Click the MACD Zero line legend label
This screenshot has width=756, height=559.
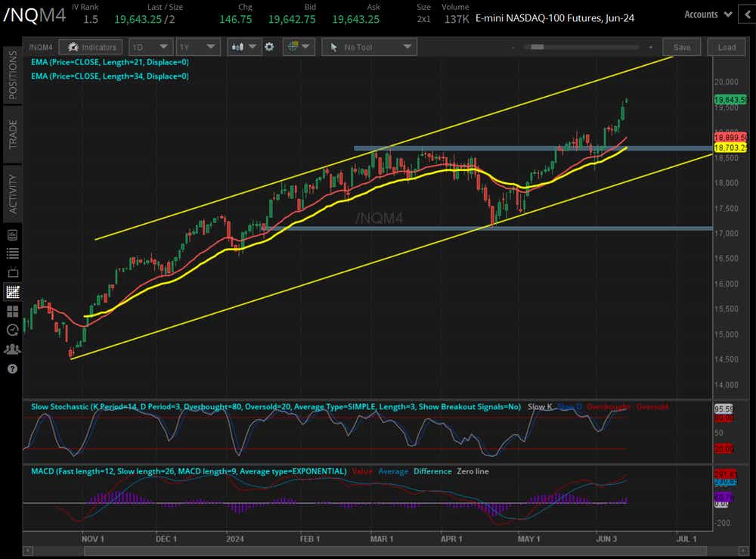point(472,471)
